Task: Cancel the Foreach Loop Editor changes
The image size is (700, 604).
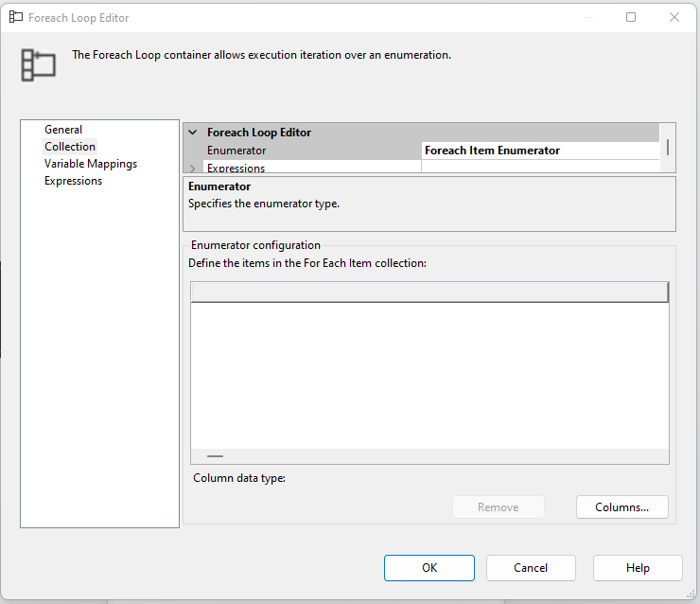Action: tap(531, 568)
